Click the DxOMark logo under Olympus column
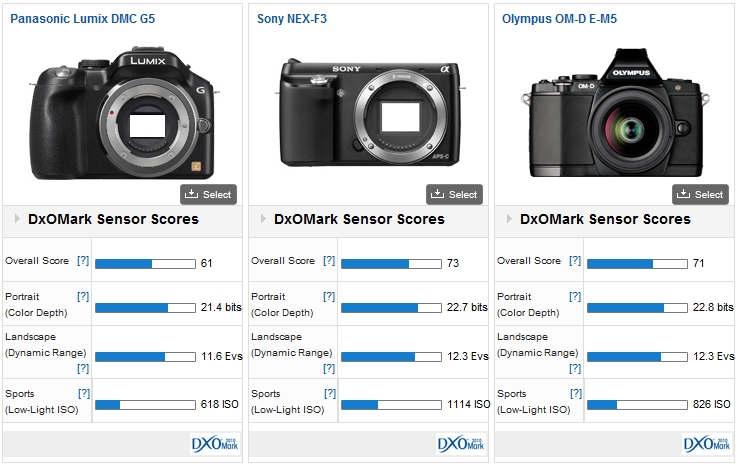Image resolution: width=739 pixels, height=469 pixels. tap(707, 444)
